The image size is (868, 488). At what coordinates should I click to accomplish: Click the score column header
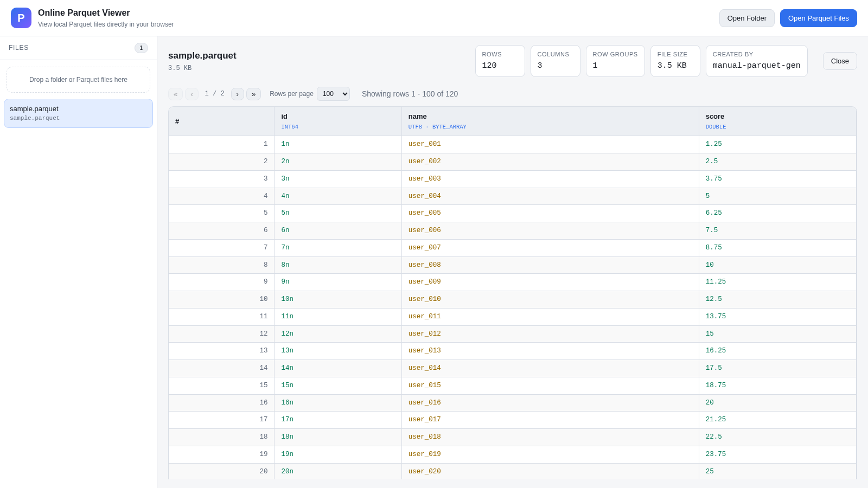(x=777, y=121)
